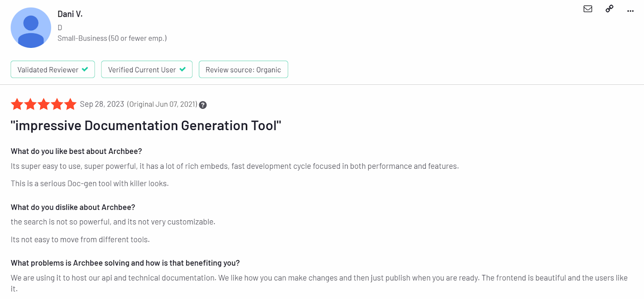Open the three-dot more options menu
Image resolution: width=644 pixels, height=299 pixels.
pyautogui.click(x=630, y=11)
